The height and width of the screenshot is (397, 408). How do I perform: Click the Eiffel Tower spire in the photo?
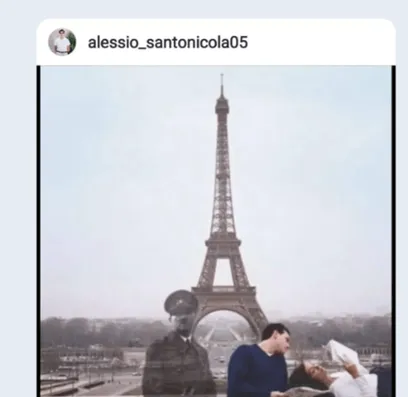tap(222, 87)
